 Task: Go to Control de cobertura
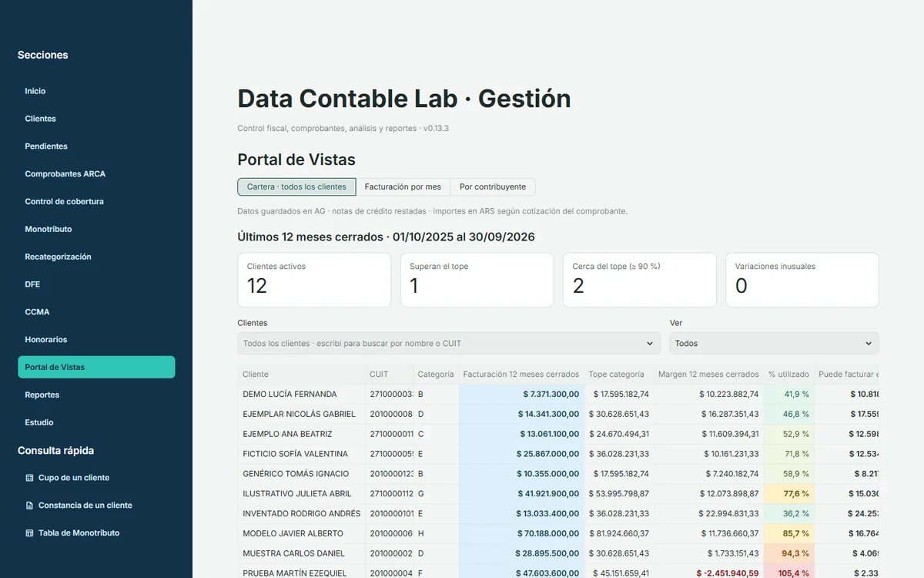click(x=96, y=202)
